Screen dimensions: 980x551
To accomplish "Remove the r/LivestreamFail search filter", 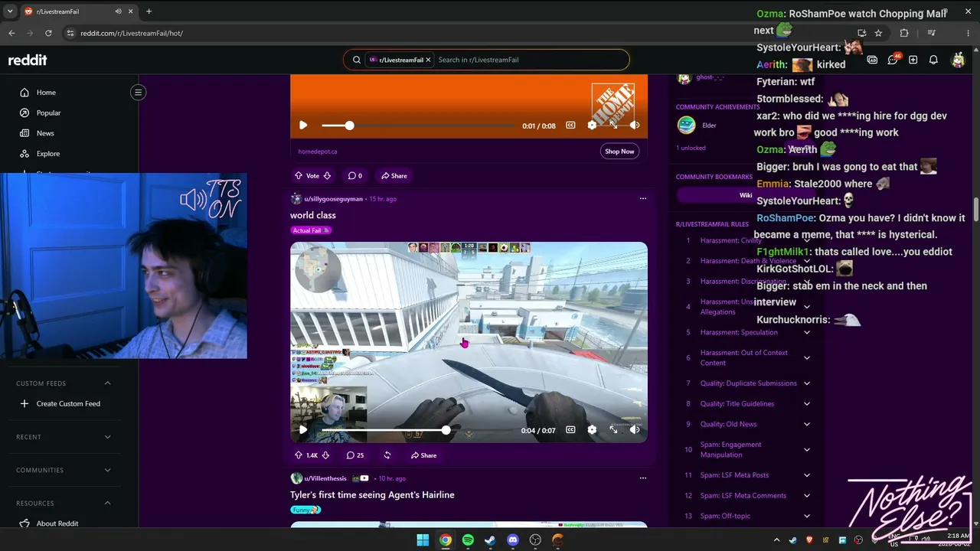I will click(429, 60).
